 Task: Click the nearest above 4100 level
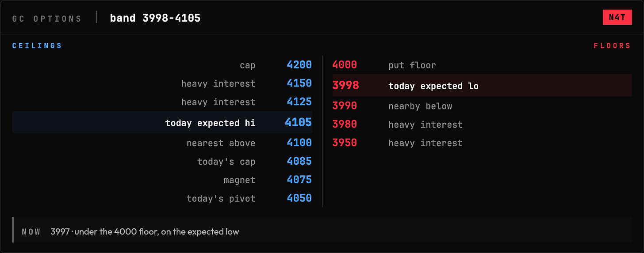point(162,143)
